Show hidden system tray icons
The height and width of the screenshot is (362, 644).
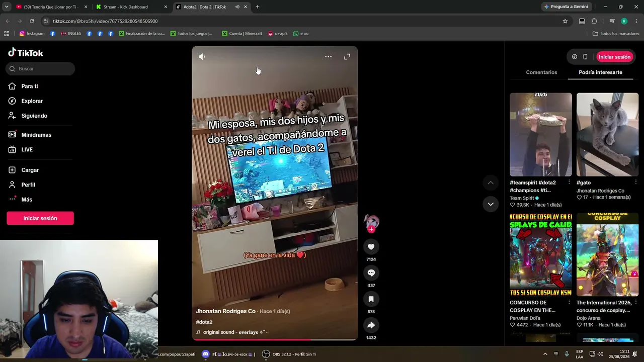[545, 354]
